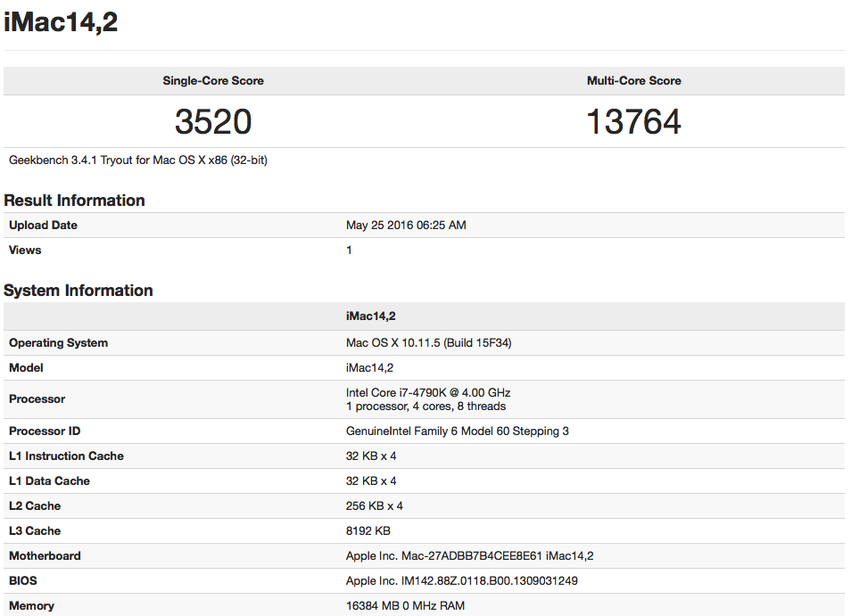Select 1 processor, 4 cores, 8 threads text
This screenshot has width=851, height=616.
coord(426,407)
